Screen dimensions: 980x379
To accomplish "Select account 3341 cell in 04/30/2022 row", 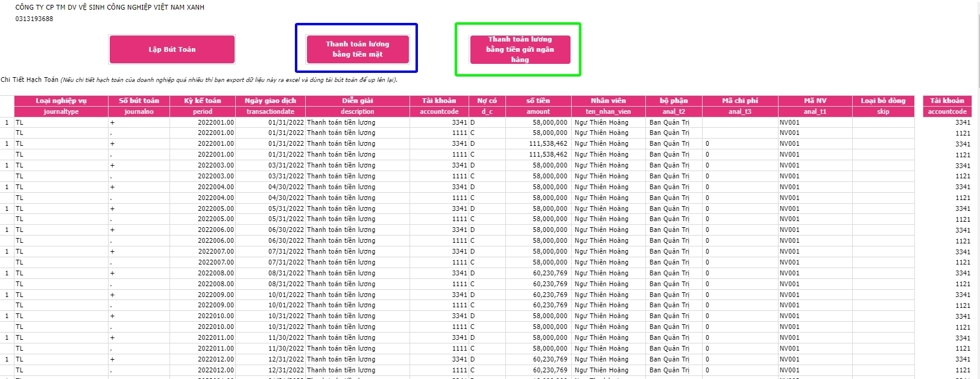I will [459, 187].
